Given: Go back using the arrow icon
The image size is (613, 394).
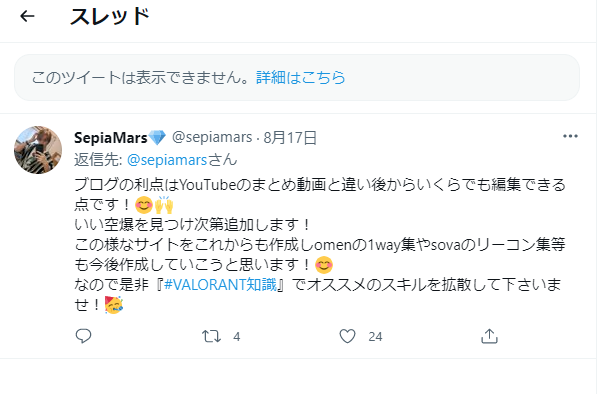Looking at the screenshot, I should pyautogui.click(x=27, y=16).
